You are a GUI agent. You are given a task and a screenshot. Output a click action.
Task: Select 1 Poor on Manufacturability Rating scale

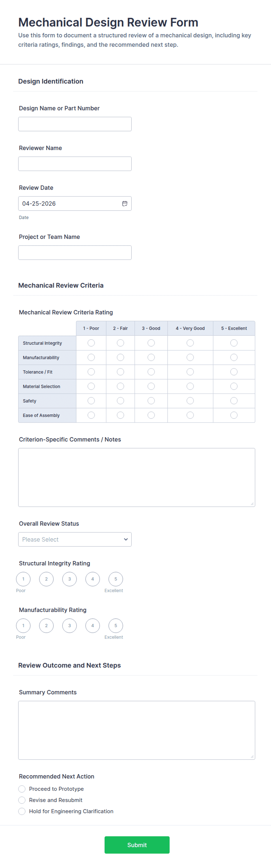(x=23, y=625)
